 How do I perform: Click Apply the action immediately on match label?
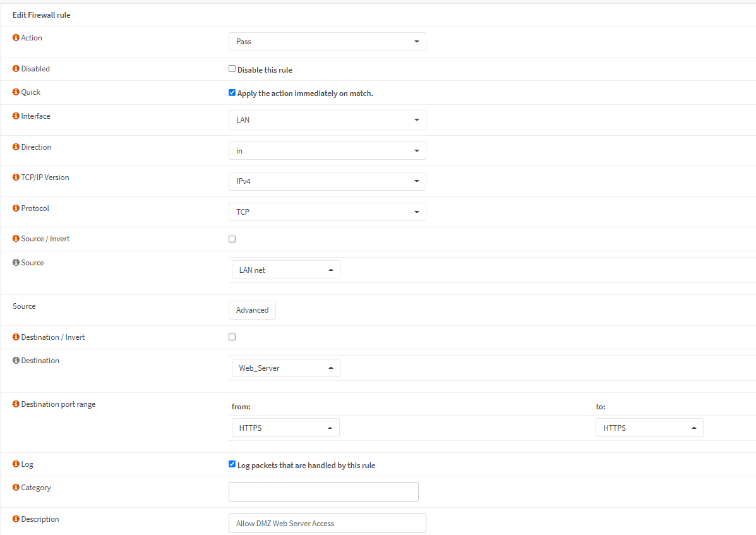coord(305,93)
